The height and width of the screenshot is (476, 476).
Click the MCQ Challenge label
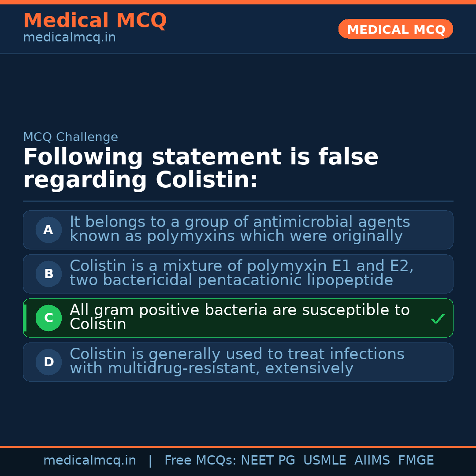click(71, 137)
